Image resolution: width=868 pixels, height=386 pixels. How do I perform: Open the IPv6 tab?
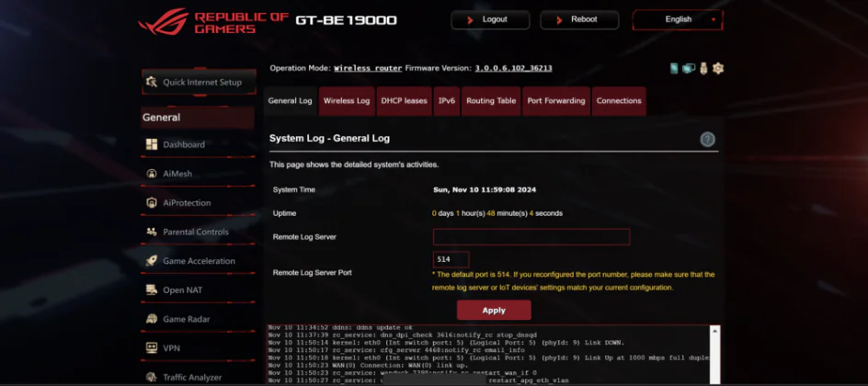coord(447,101)
